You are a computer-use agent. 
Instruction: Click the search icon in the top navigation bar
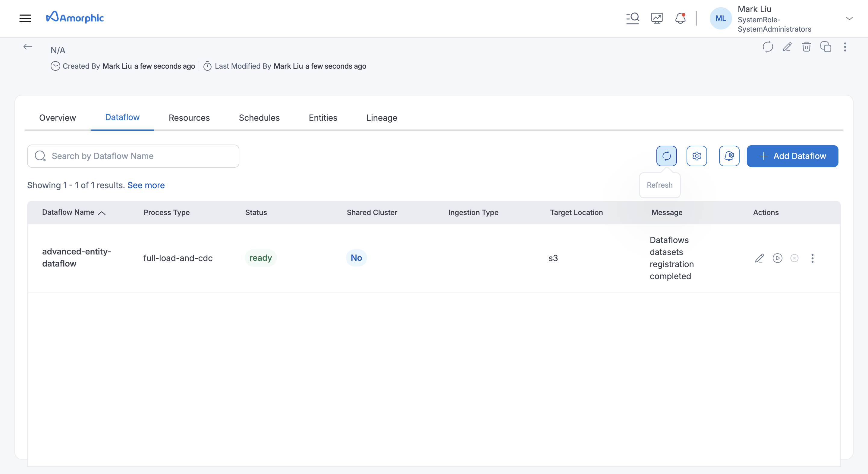coord(633,18)
